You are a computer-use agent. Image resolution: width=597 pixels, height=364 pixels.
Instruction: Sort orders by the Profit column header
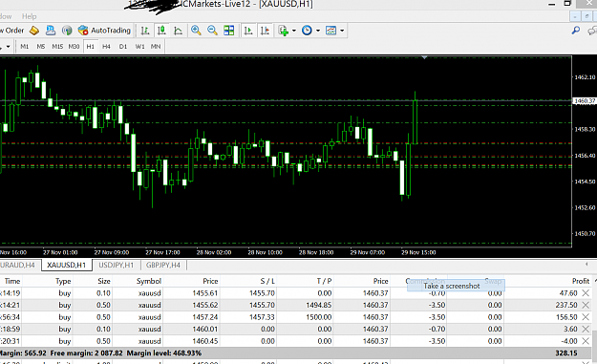coord(581,281)
